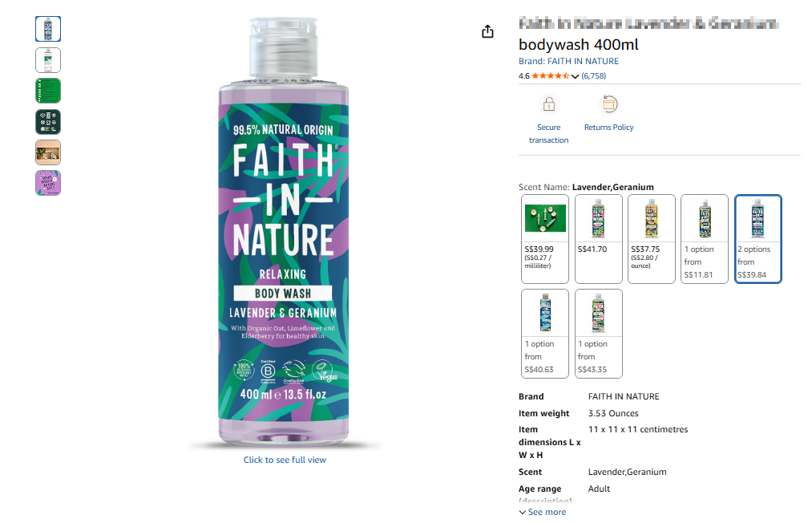
Task: View the purple 'What would nature say' thumbnail
Action: tap(48, 183)
